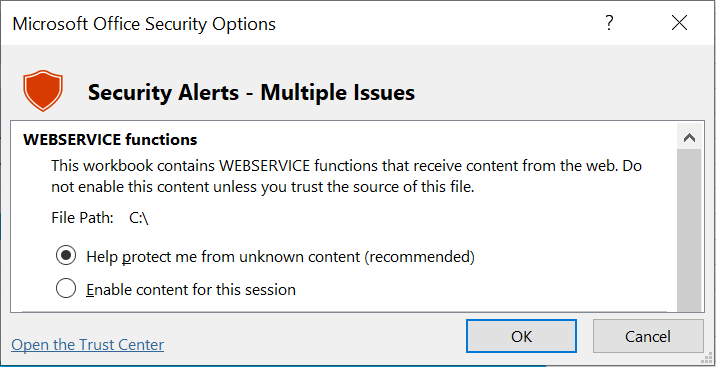The image size is (716, 367).
Task: Click the Security Alerts - Multiple Issues heading
Action: click(252, 93)
